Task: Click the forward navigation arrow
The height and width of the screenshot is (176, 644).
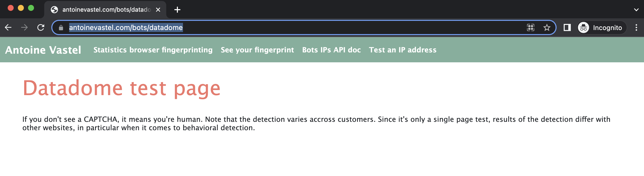Action: [x=24, y=27]
